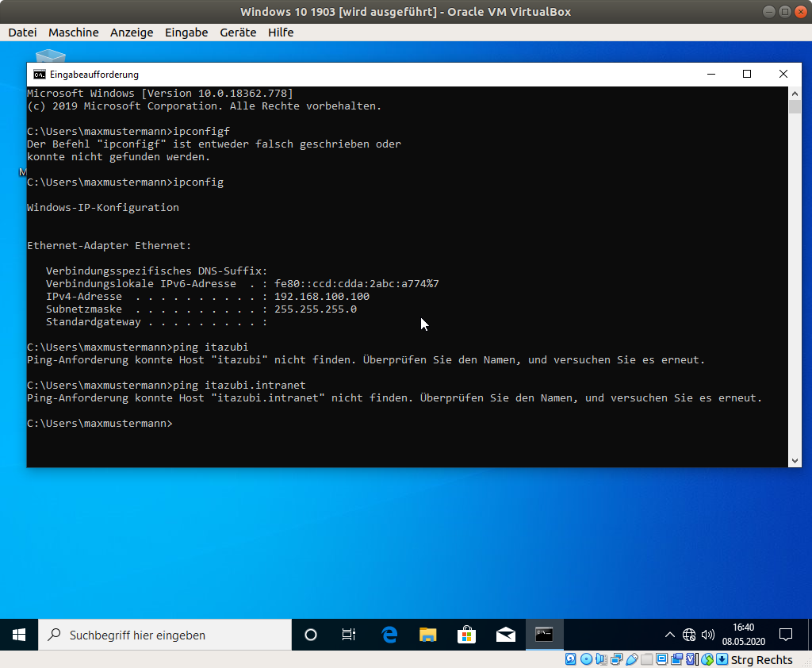Click the volume speaker tray icon

[x=707, y=635]
